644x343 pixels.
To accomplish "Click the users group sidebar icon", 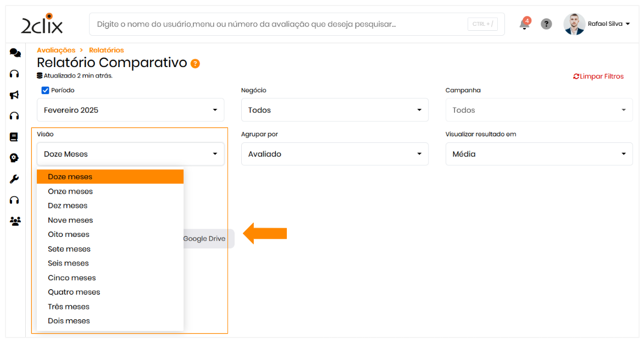I will pyautogui.click(x=15, y=221).
